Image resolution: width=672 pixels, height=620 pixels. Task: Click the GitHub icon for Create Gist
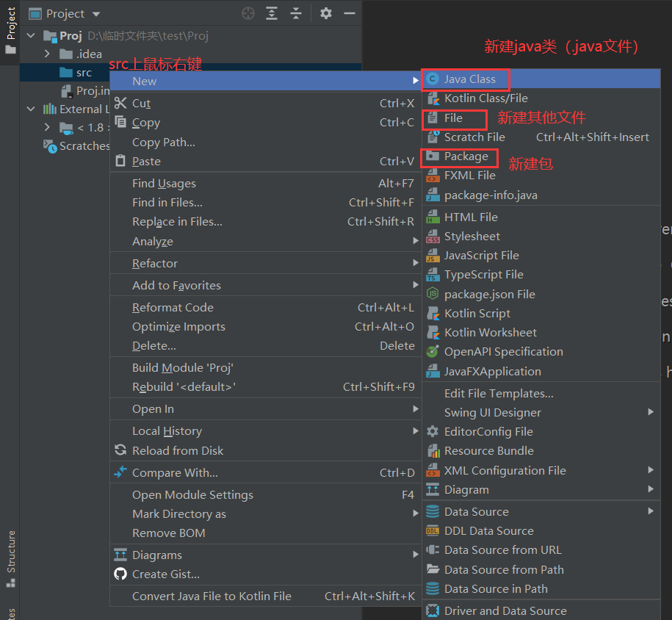pyautogui.click(x=120, y=574)
